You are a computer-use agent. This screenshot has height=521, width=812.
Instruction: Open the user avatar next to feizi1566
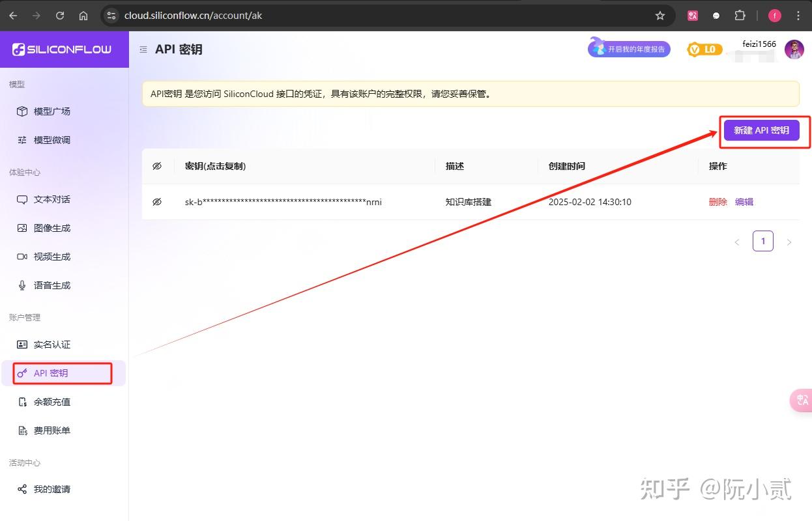tap(794, 49)
